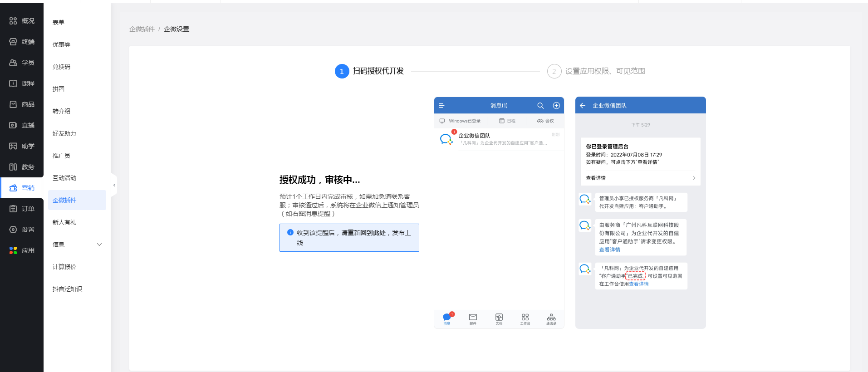Image resolution: width=868 pixels, height=372 pixels.
Task: Select 企微插件 menu item
Action: coord(77,200)
